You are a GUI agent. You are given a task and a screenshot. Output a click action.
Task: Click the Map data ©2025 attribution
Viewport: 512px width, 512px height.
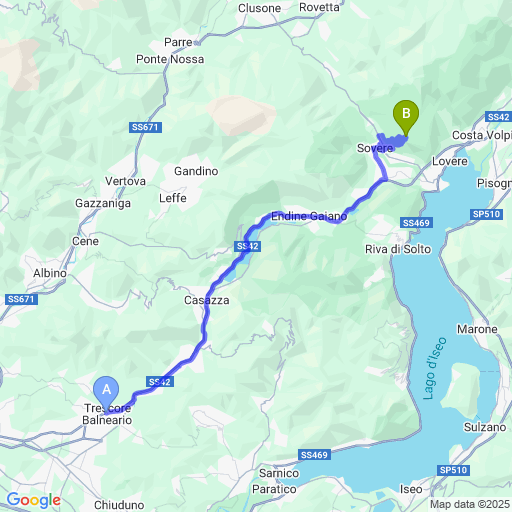[x=470, y=504]
